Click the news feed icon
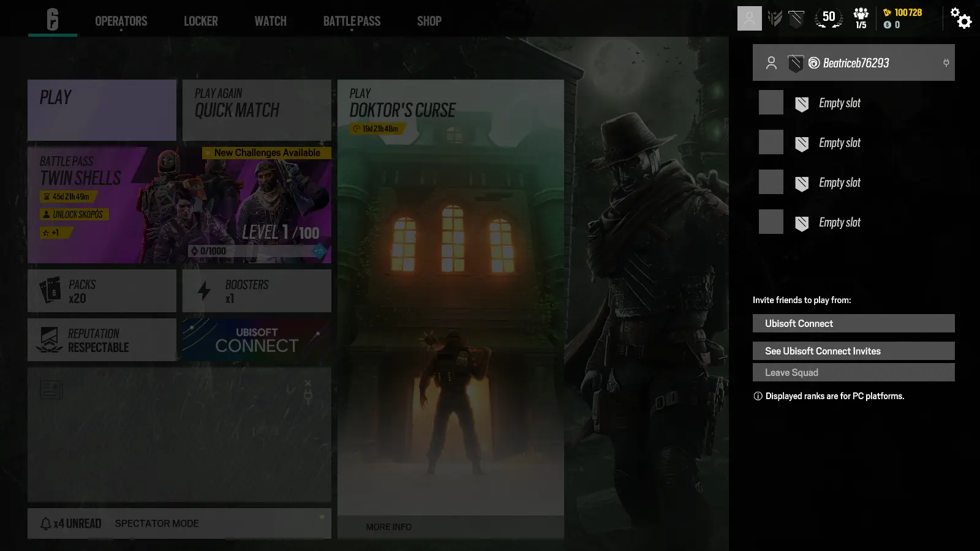 (x=51, y=389)
